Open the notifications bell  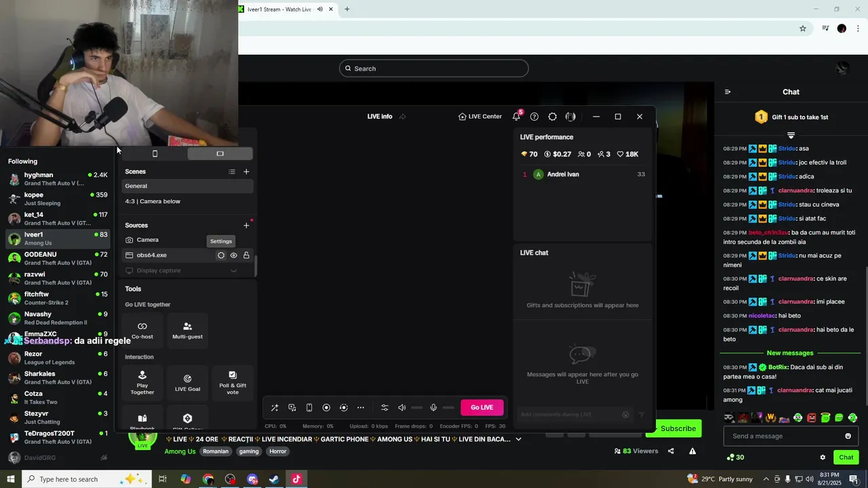tap(516, 117)
